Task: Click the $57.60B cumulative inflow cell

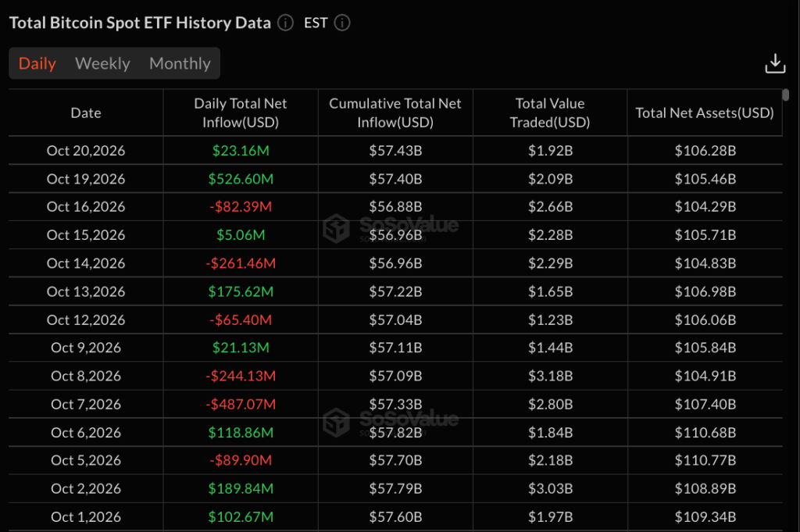Action: [395, 516]
